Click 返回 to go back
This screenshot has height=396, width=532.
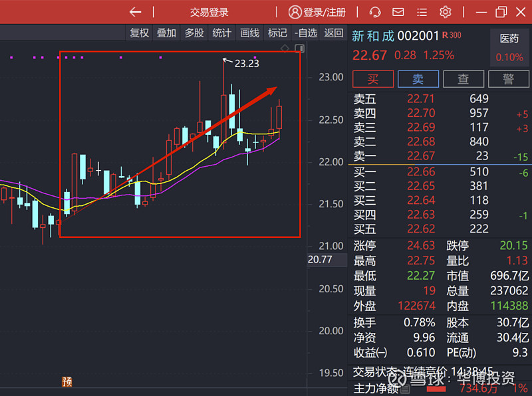coord(334,33)
